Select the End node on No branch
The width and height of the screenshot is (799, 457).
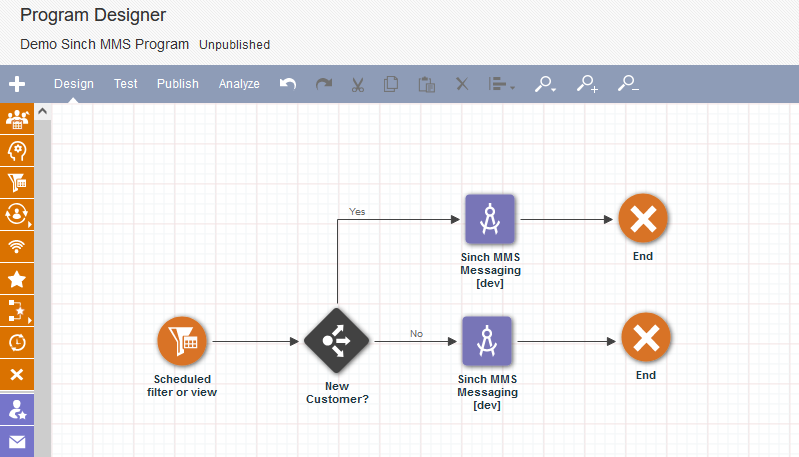click(x=646, y=338)
